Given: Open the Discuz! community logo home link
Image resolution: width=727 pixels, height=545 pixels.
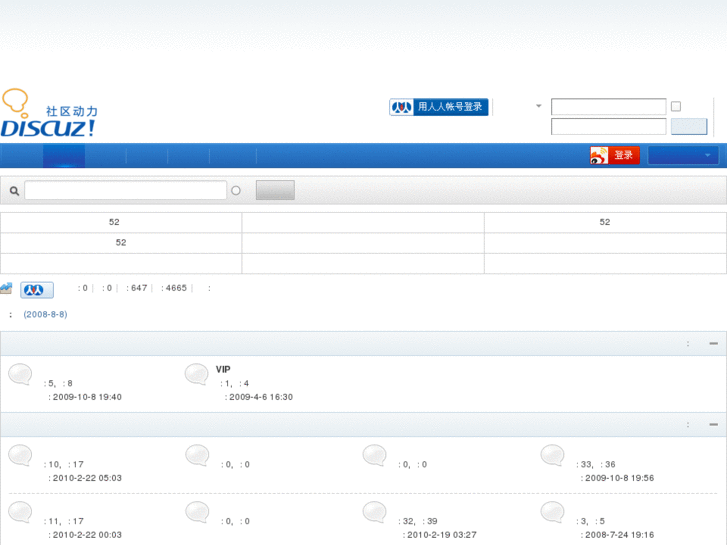Looking at the screenshot, I should [x=50, y=113].
